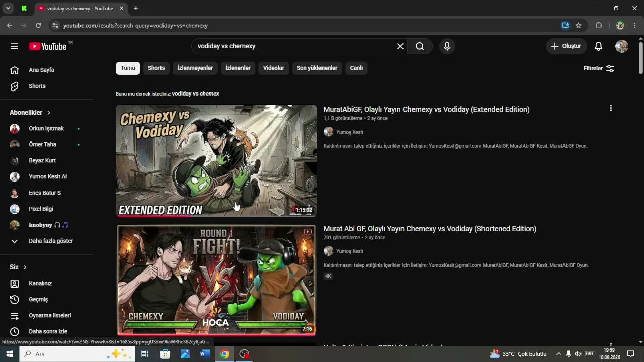Open the Orkun Işıtmak subscription
The width and height of the screenshot is (644, 362).
click(46, 129)
